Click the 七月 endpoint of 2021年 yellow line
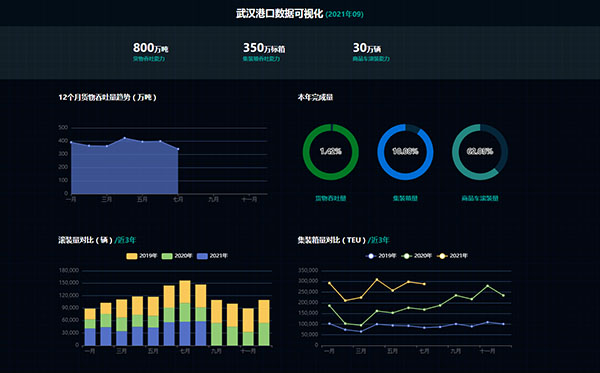 coord(424,284)
